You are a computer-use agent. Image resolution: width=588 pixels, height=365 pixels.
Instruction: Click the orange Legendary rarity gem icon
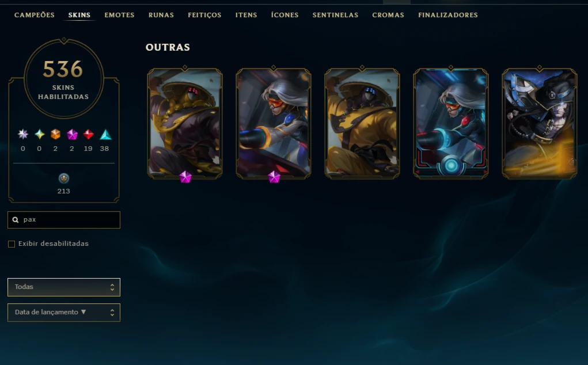(55, 134)
